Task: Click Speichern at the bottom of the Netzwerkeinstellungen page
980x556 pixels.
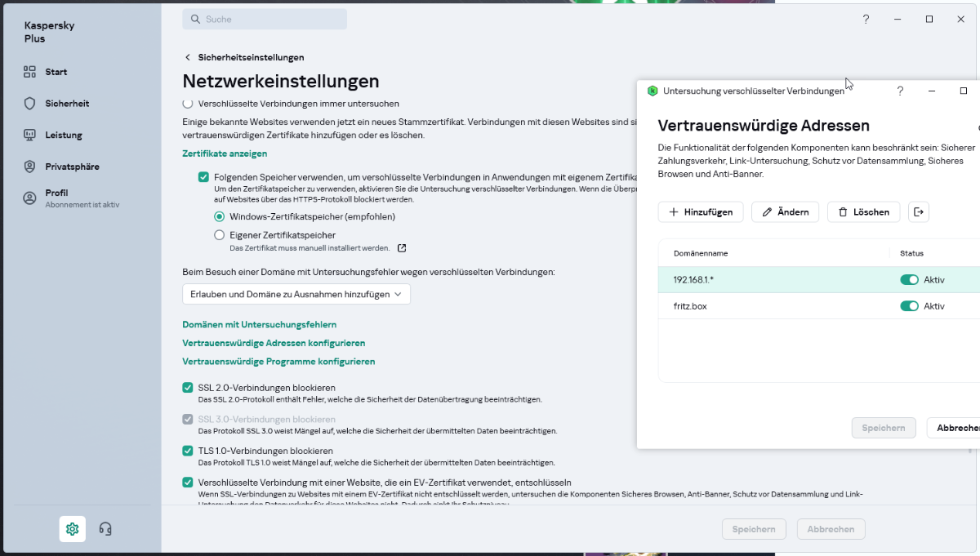Action: (754, 529)
